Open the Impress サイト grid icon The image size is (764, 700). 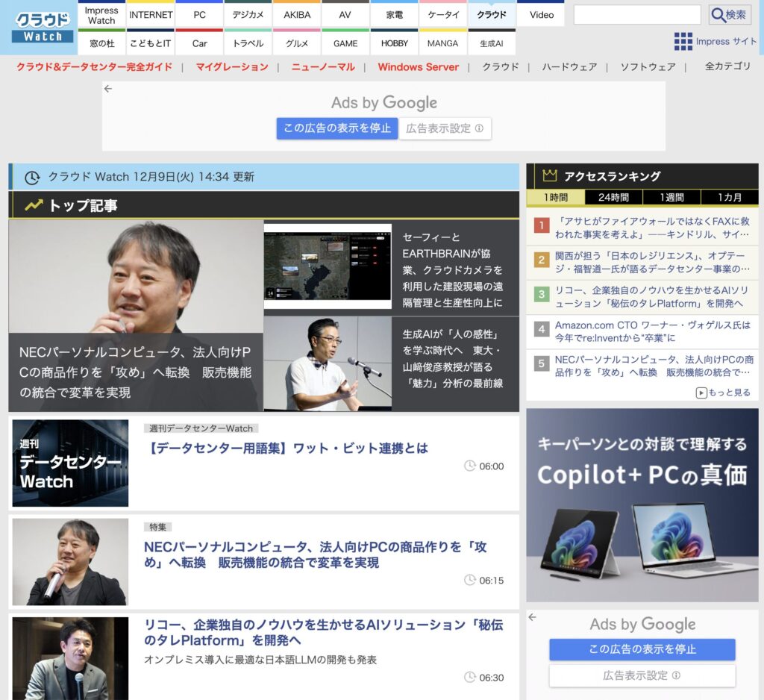tap(683, 41)
